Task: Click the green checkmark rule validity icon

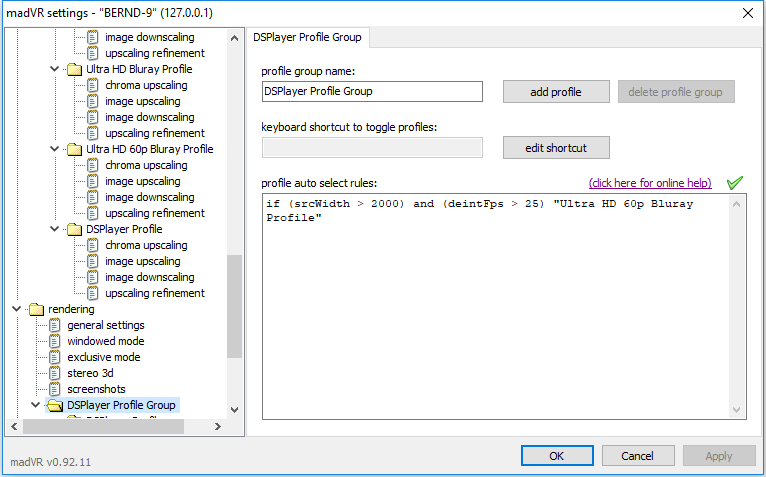Action: coord(734,182)
